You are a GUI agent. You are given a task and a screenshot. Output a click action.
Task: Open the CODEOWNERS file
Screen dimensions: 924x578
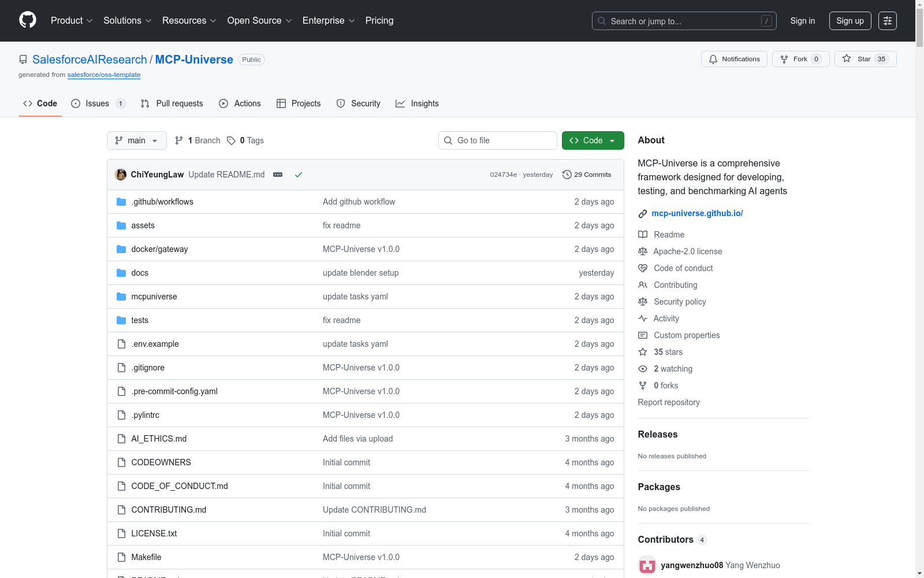[x=161, y=462]
